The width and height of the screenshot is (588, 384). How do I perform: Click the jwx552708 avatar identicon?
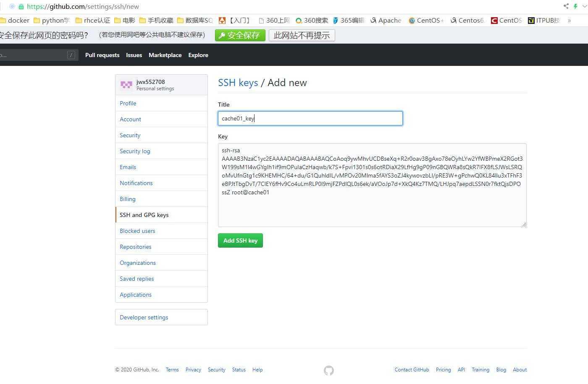coord(126,85)
